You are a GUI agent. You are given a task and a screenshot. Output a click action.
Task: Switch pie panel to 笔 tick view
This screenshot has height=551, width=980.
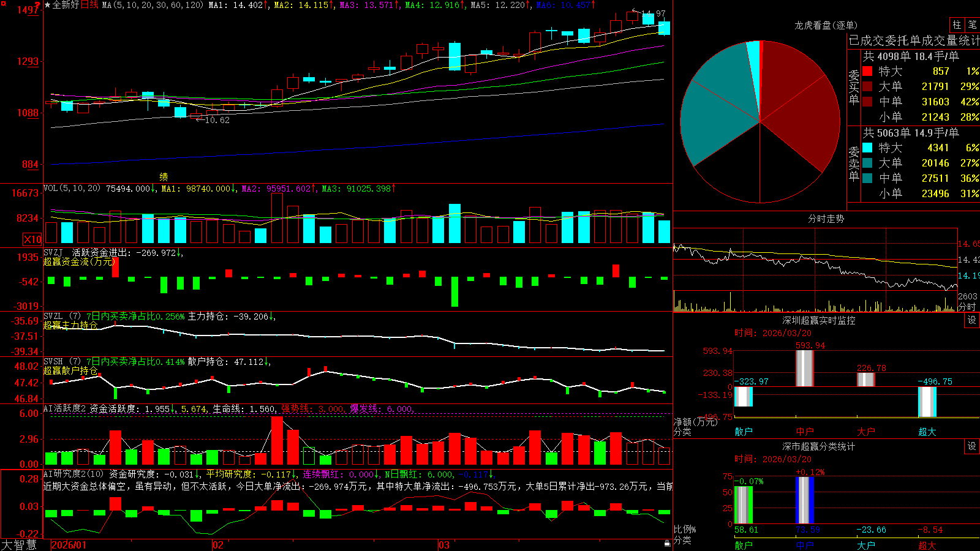pyautogui.click(x=972, y=25)
